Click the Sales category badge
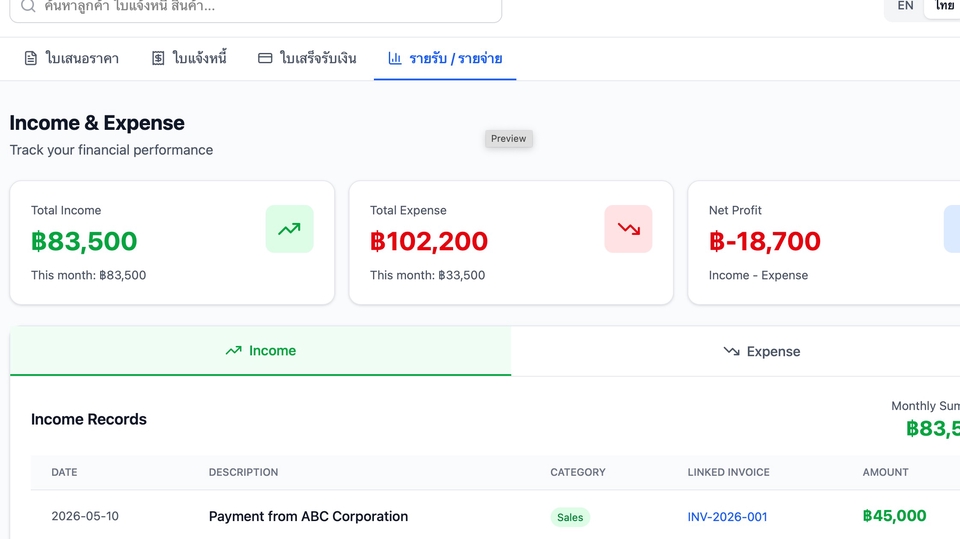Image resolution: width=960 pixels, height=539 pixels. [570, 518]
